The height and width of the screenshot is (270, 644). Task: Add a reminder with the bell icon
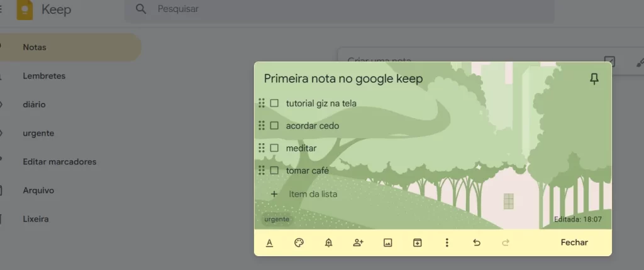(328, 243)
